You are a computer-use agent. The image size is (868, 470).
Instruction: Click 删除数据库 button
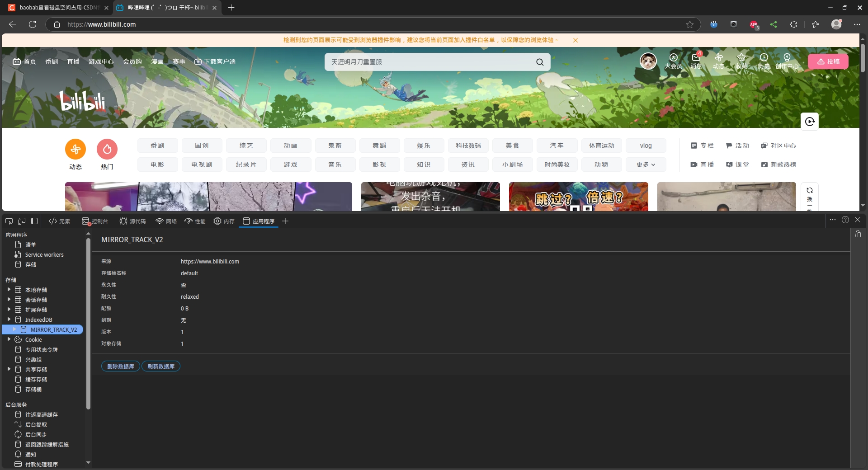[121, 366]
